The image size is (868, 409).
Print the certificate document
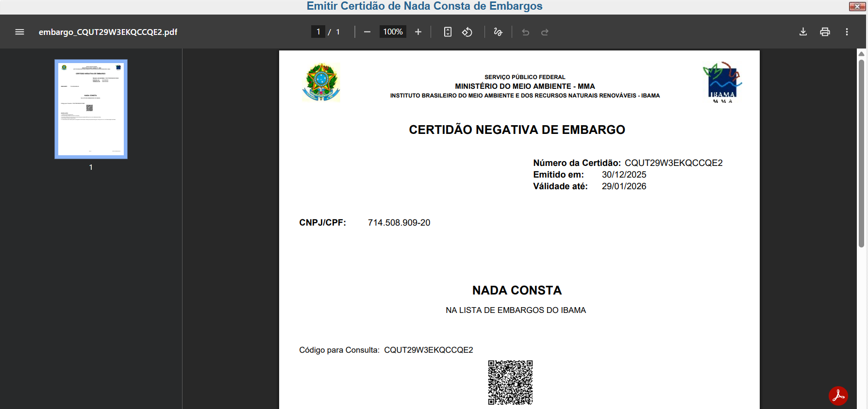pos(825,32)
